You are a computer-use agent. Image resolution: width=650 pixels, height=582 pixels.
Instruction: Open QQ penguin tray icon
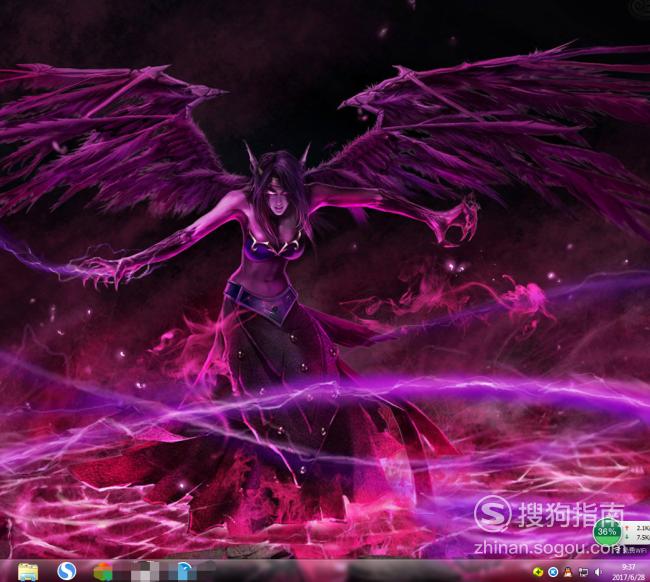[x=568, y=572]
